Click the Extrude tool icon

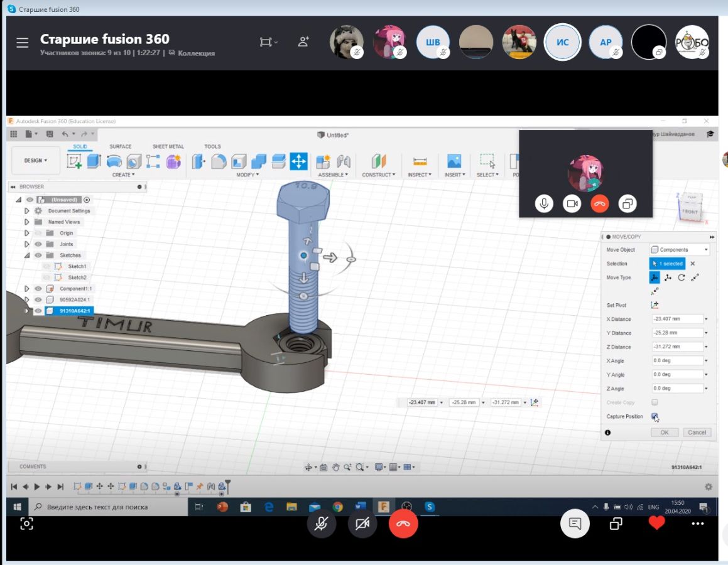[94, 161]
